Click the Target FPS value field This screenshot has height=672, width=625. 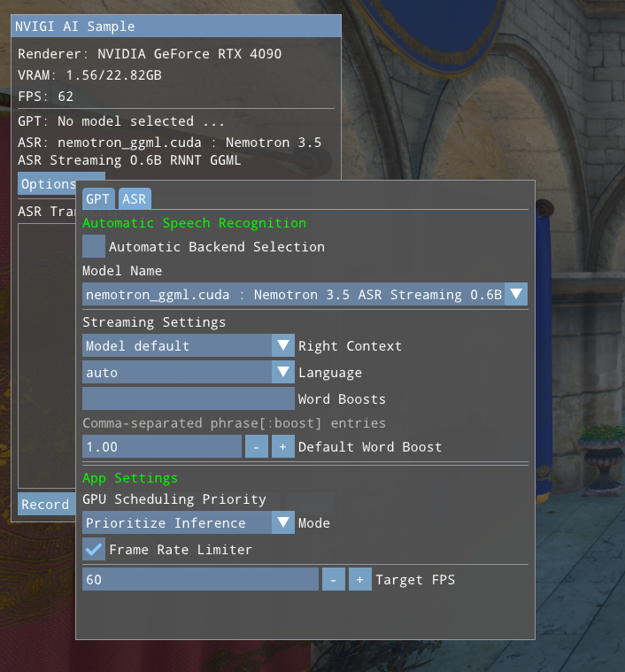tap(200, 579)
